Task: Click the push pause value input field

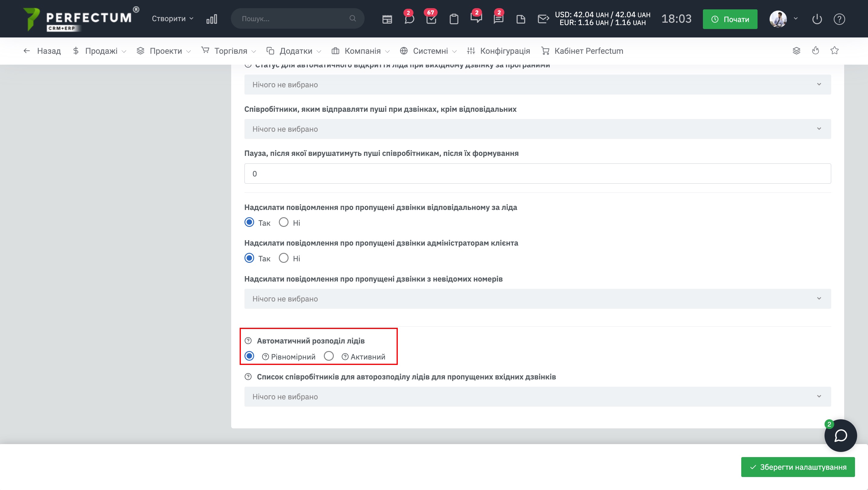Action: pyautogui.click(x=538, y=173)
